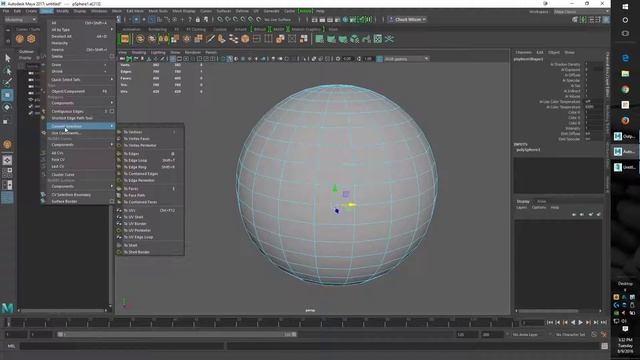Open Google Chrome from the taskbar
Screen dimensions: 640x360
[x=625, y=89]
